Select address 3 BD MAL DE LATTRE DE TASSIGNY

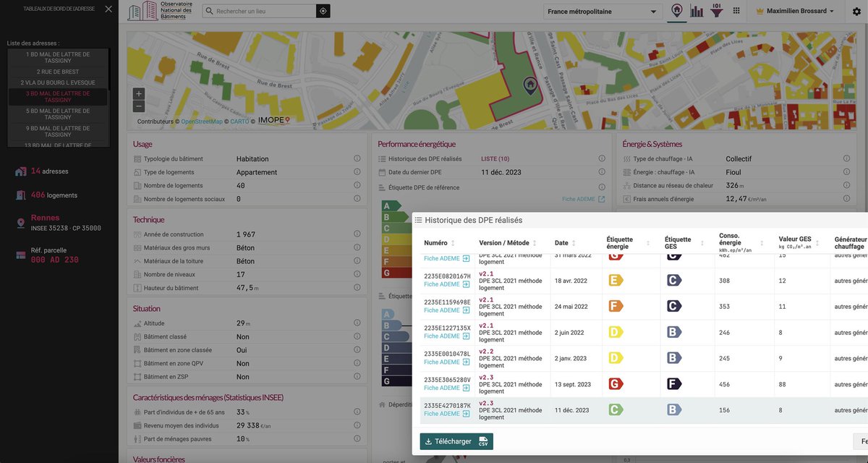(x=58, y=96)
